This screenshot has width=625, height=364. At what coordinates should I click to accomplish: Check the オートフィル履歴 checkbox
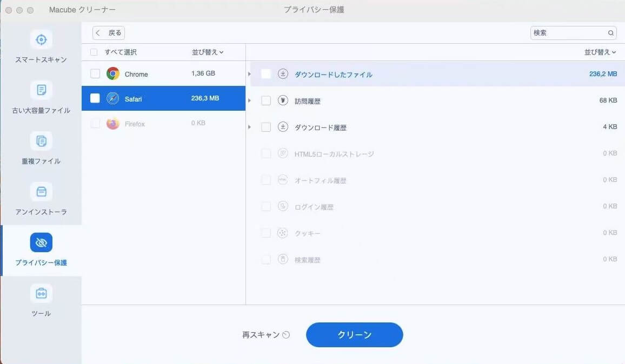point(266,180)
